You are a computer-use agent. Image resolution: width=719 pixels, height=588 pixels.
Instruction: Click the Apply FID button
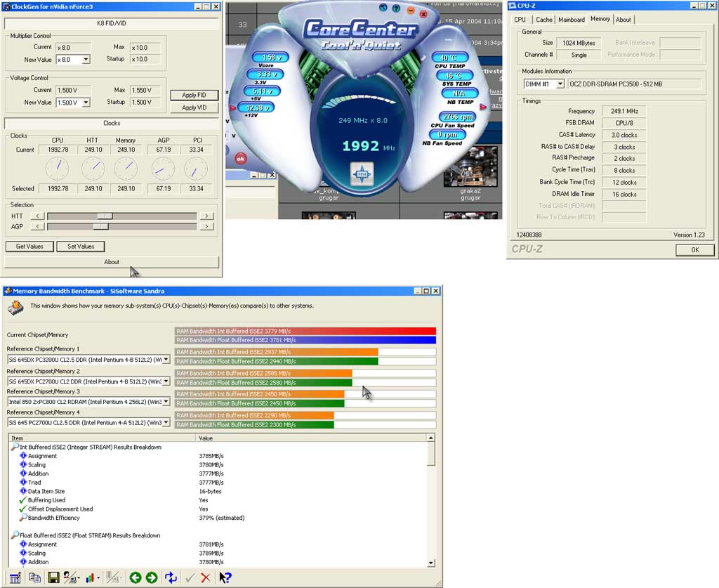[194, 95]
